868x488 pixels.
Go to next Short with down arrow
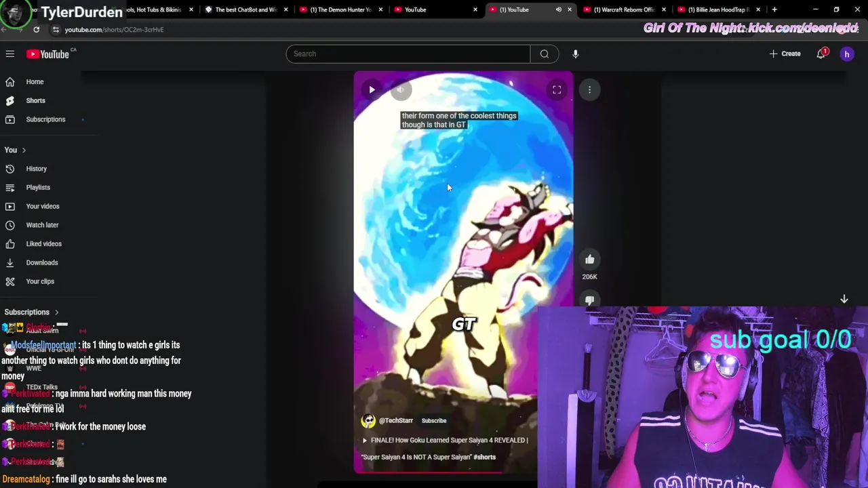[844, 299]
